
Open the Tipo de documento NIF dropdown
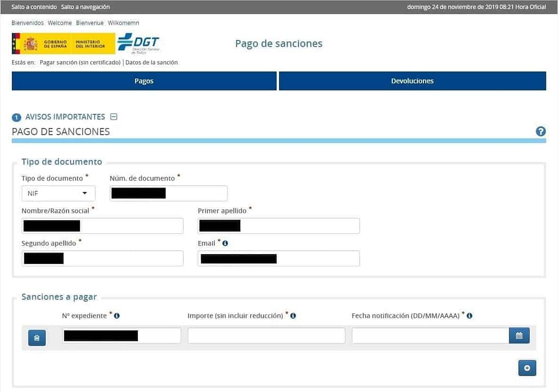(x=58, y=194)
